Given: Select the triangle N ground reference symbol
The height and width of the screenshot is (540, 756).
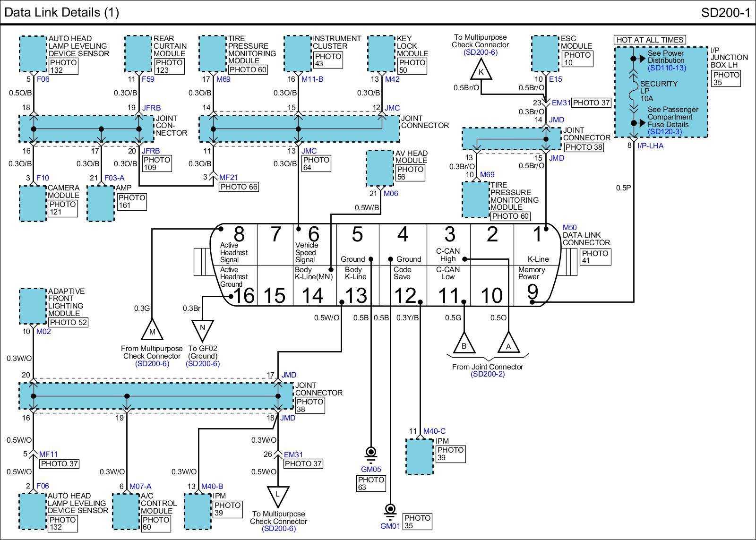Looking at the screenshot, I should pyautogui.click(x=203, y=330).
